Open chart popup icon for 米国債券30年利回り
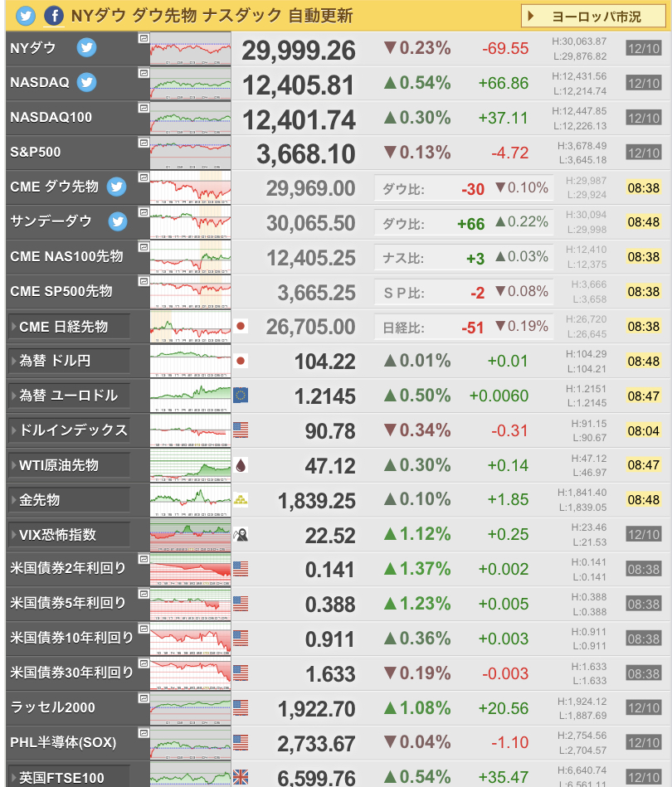This screenshot has height=787, width=672. (x=144, y=663)
